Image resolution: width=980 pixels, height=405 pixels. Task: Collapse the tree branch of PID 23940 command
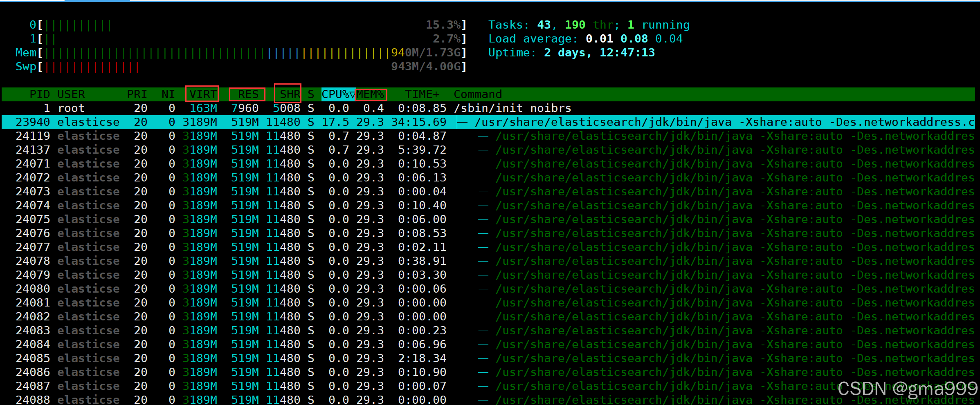click(463, 122)
